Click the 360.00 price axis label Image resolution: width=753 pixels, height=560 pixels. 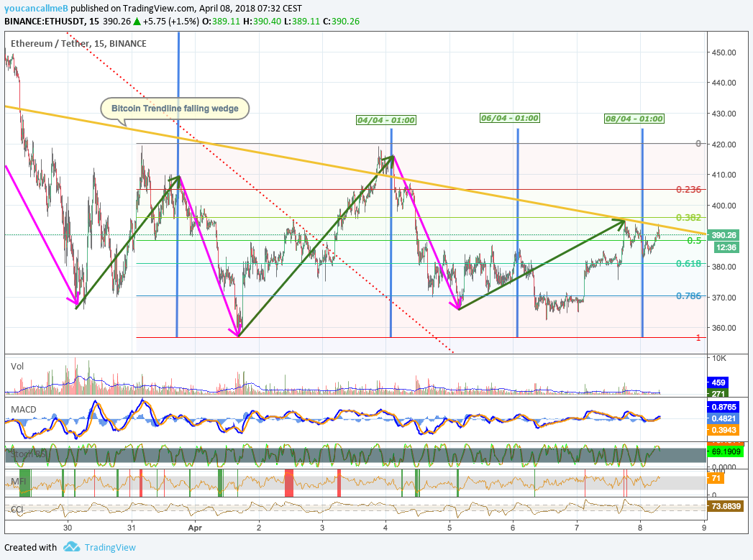(x=724, y=329)
